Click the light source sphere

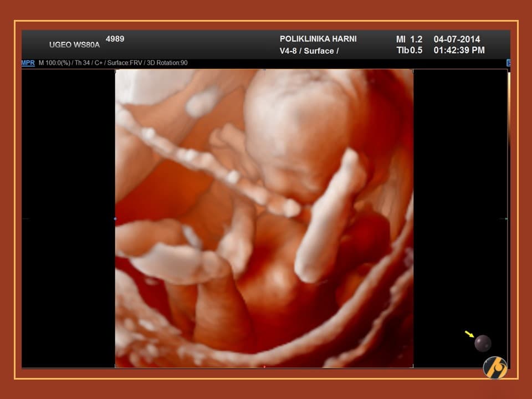coord(482,344)
